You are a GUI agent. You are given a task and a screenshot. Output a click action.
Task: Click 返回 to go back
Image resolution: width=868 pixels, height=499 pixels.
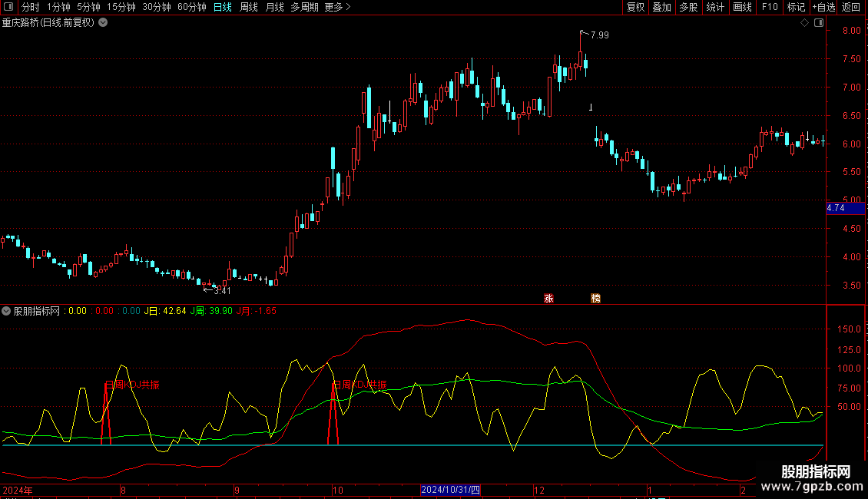[851, 7]
